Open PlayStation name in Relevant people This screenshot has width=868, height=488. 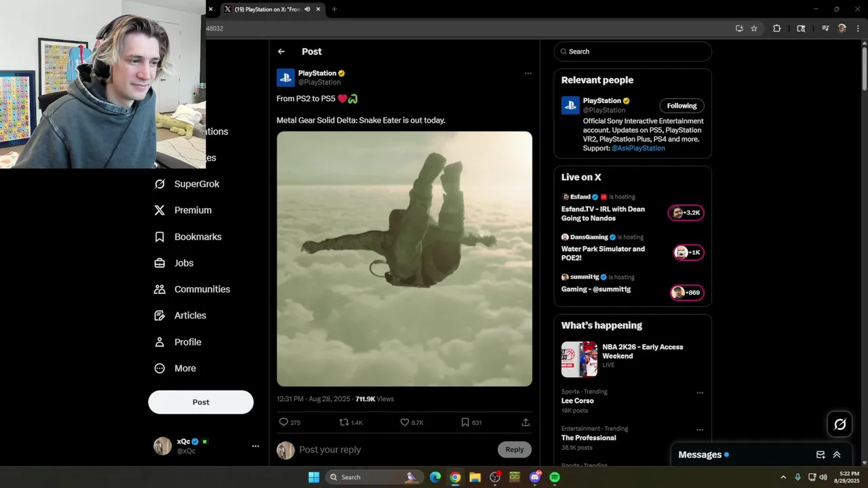pos(602,101)
